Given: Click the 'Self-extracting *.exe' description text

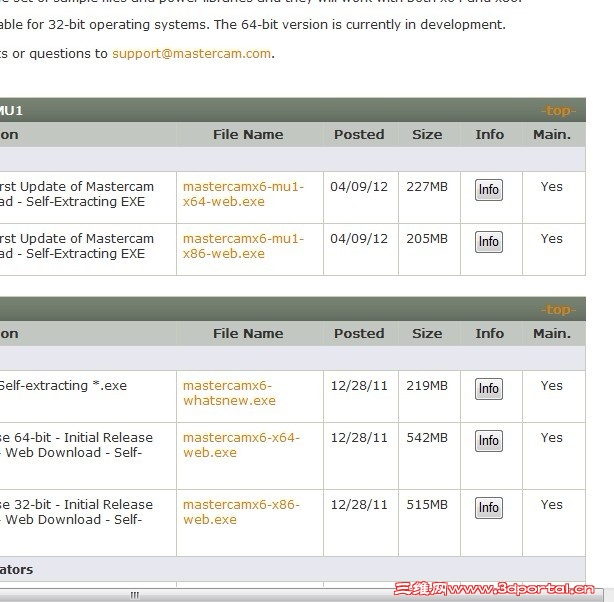Looking at the screenshot, I should click(63, 385).
